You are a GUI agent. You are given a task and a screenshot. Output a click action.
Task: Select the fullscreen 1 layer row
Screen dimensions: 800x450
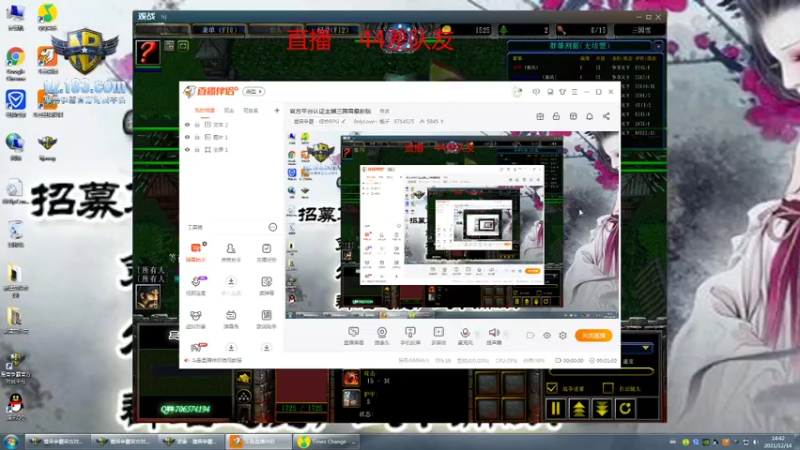pyautogui.click(x=232, y=149)
